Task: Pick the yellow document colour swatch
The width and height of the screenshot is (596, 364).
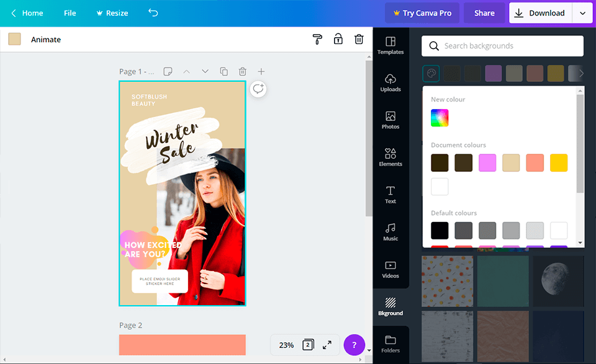Action: tap(558, 162)
